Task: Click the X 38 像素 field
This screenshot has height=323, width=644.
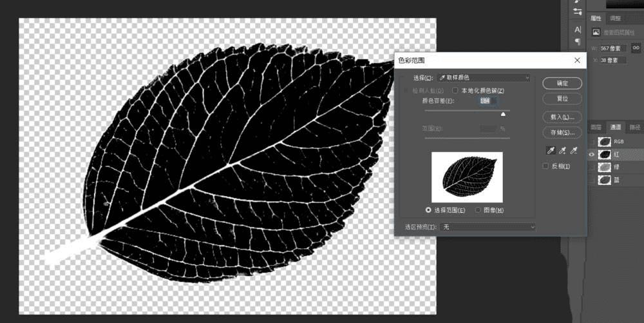Action: 613,60
